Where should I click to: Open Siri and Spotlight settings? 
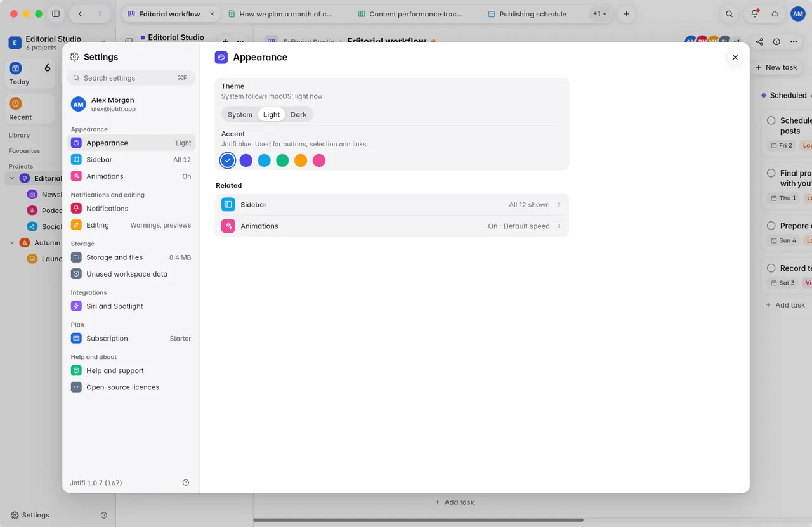click(x=131, y=306)
